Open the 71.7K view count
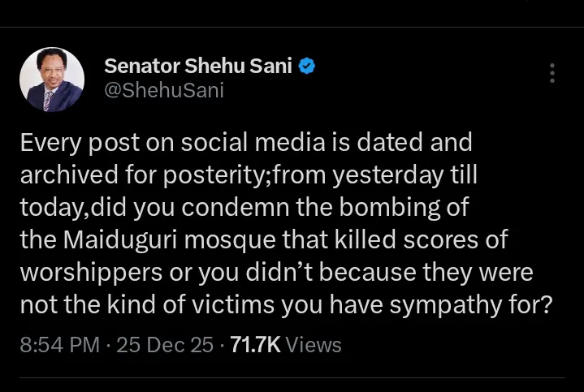Screen dimensions: 584x392 click(255, 345)
